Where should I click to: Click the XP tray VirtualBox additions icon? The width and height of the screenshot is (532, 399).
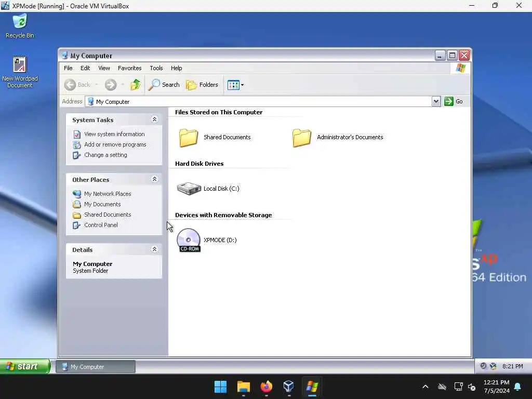point(494,366)
